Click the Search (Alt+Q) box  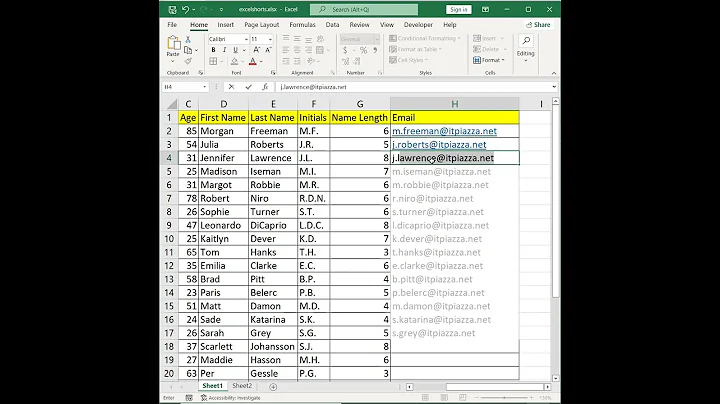tap(364, 9)
